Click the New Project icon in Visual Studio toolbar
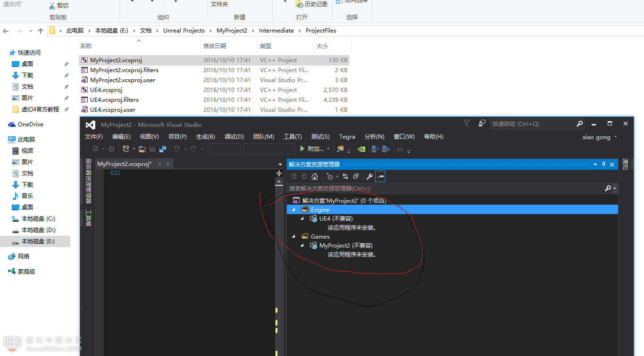Viewport: 644px width, 356px height. [126, 149]
